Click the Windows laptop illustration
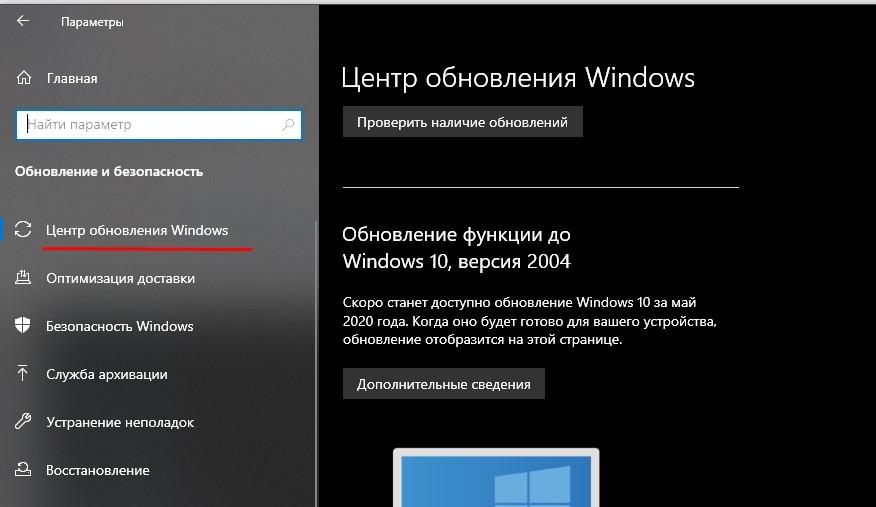 [496, 477]
